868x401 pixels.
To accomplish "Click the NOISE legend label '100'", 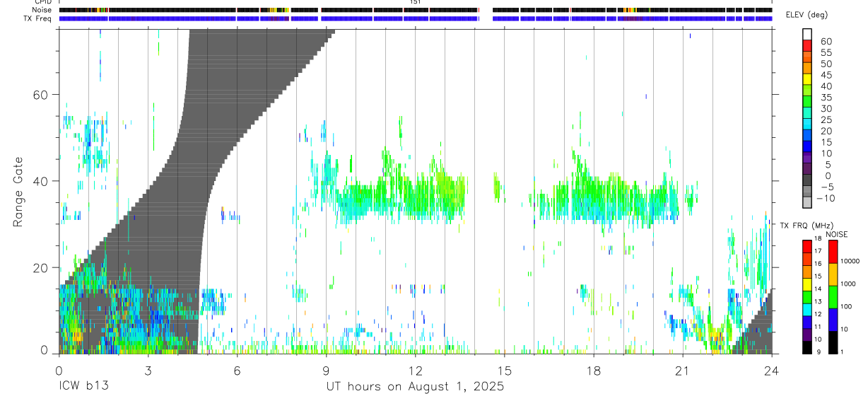I will [848, 306].
